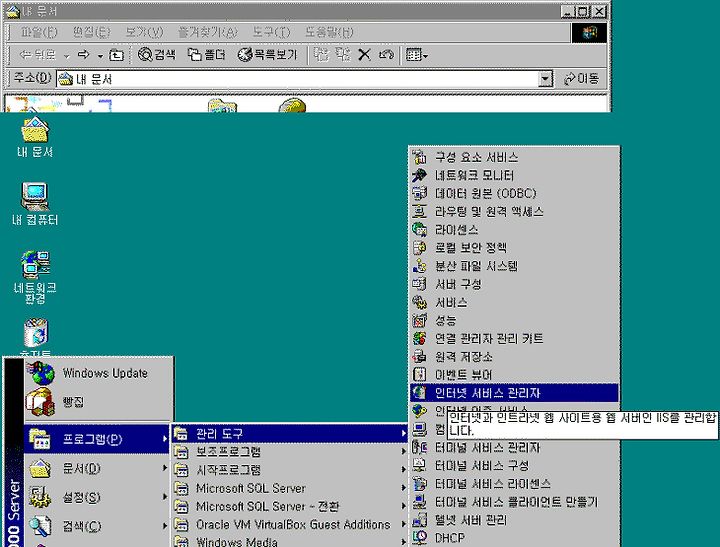Click the 터미널 서비스 라이센스 icon
Image resolution: width=720 pixels, height=547 pixels.
coord(419,484)
